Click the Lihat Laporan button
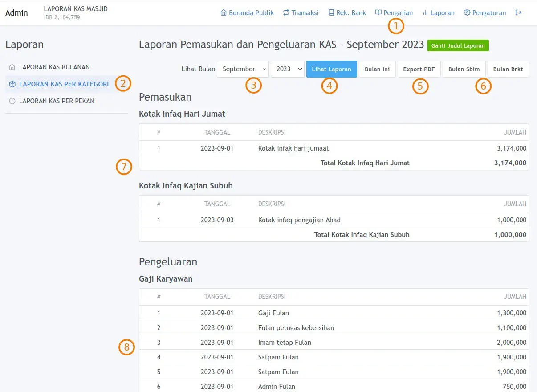This screenshot has height=392, width=537. click(x=331, y=69)
